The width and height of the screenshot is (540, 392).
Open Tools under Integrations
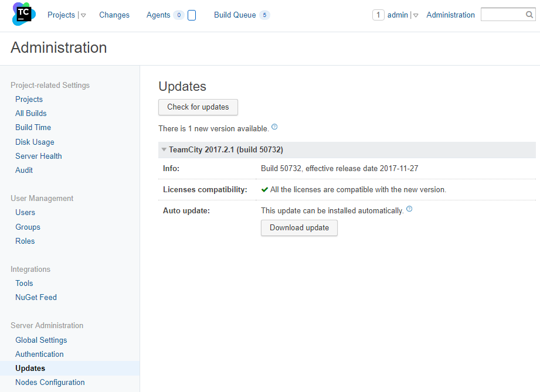point(24,283)
